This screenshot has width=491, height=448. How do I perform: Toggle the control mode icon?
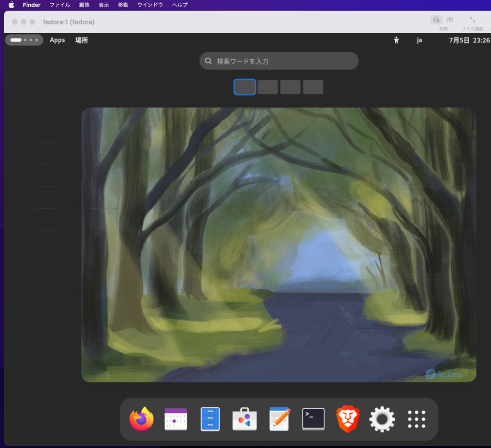pyautogui.click(x=437, y=20)
